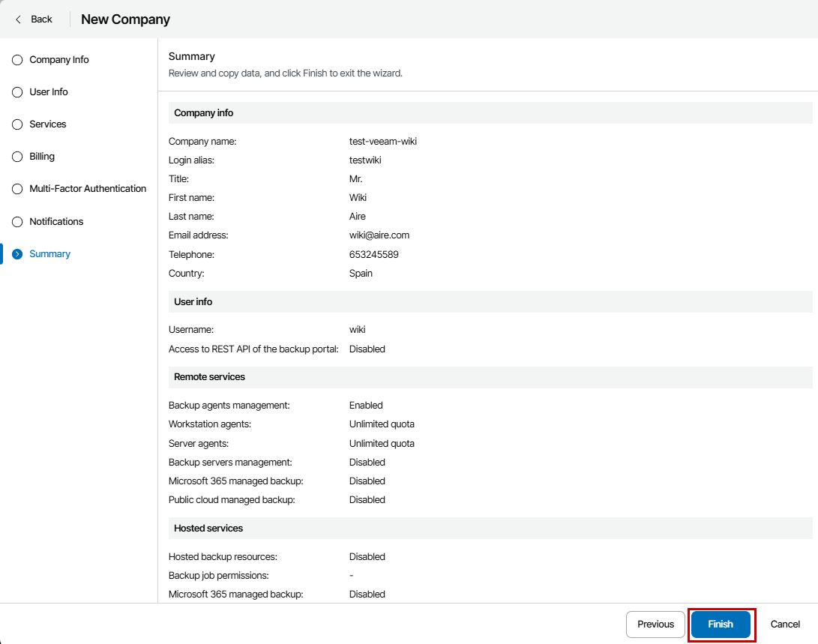Click the Multi-Factor Authentication step circle icon
Image resolution: width=818 pixels, height=644 pixels.
pos(17,189)
